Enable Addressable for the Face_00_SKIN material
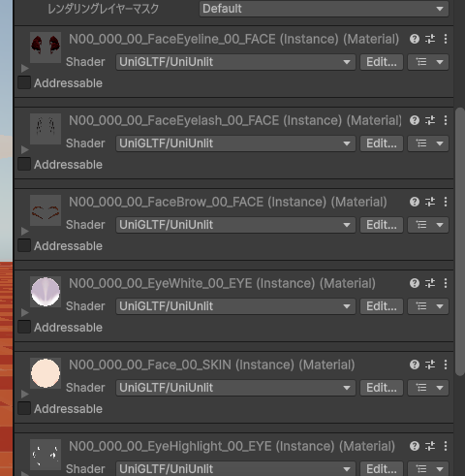This screenshot has height=476, width=465. point(24,408)
